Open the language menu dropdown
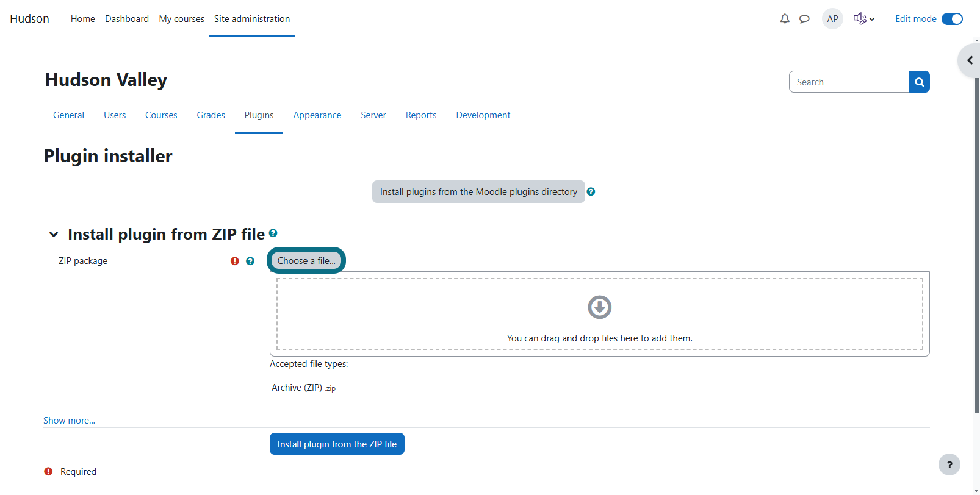 [863, 19]
